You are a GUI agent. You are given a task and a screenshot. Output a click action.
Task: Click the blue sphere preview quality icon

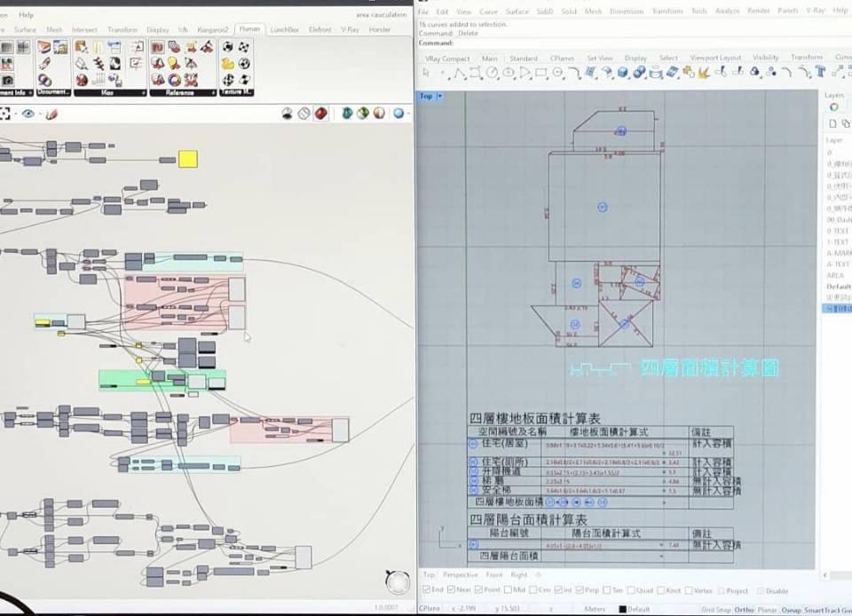[x=398, y=113]
